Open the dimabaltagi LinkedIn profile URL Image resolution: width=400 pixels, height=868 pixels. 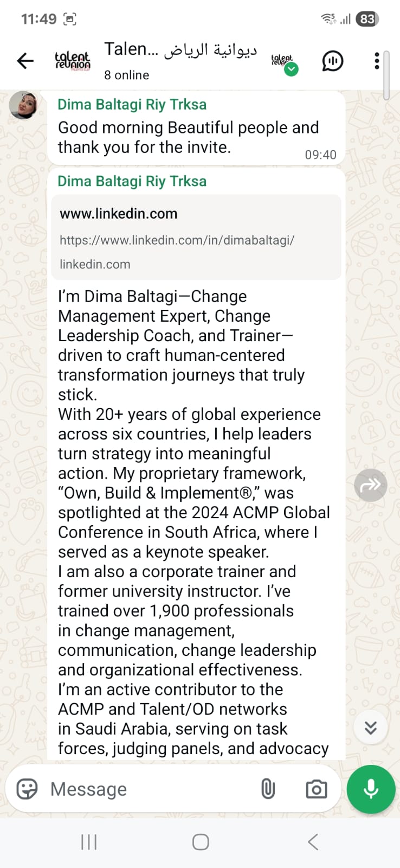point(177,240)
